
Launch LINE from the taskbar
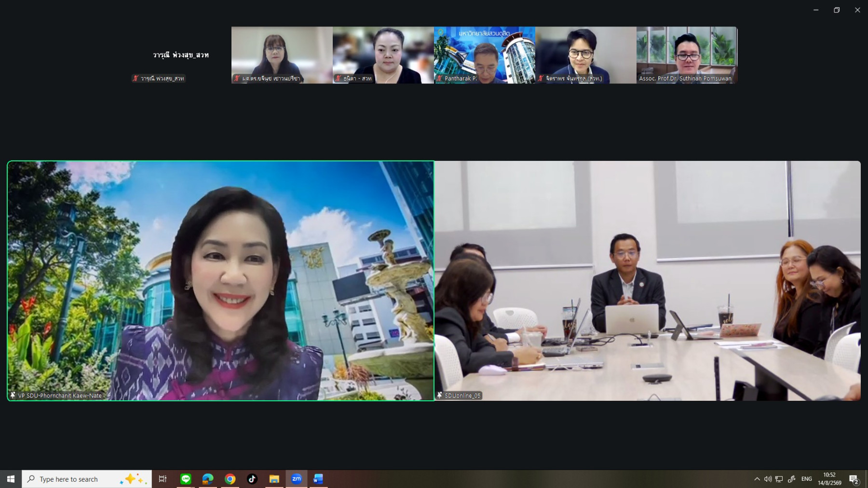[x=186, y=479]
